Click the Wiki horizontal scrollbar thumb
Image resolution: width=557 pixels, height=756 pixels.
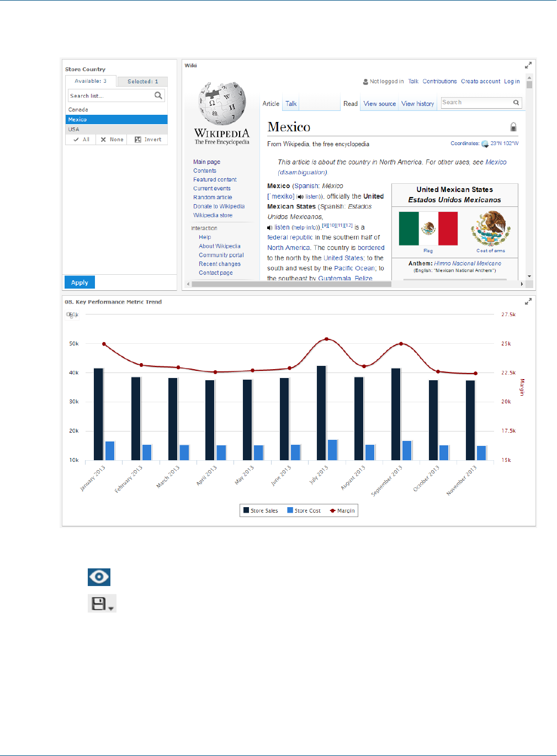(x=291, y=284)
